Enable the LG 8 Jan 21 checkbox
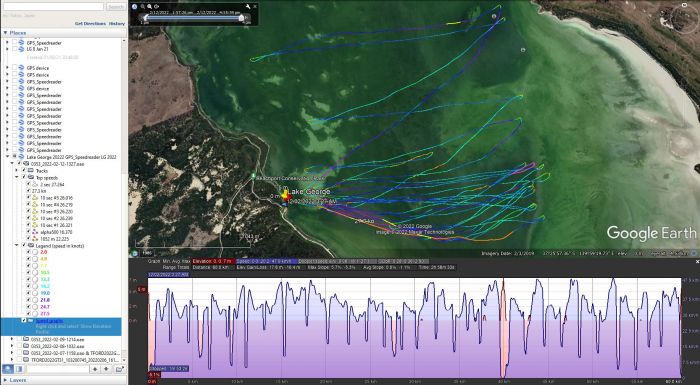Viewport: 700px width, 385px height. click(15, 49)
